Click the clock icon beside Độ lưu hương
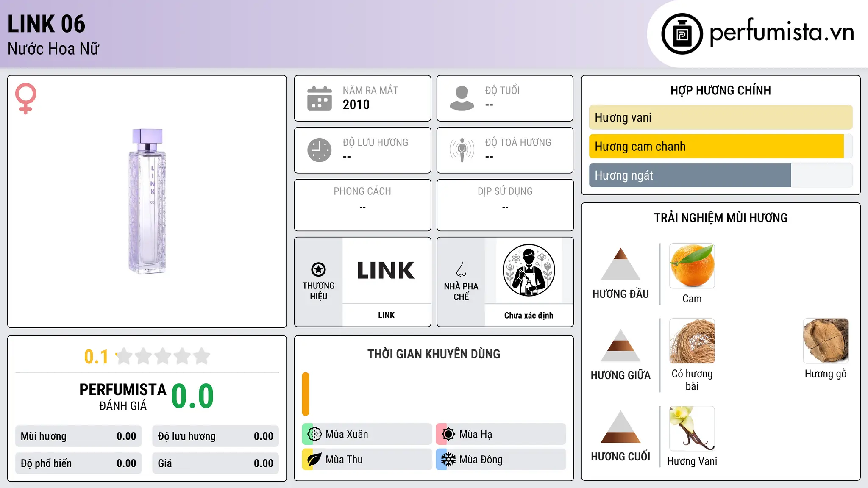 pos(320,150)
